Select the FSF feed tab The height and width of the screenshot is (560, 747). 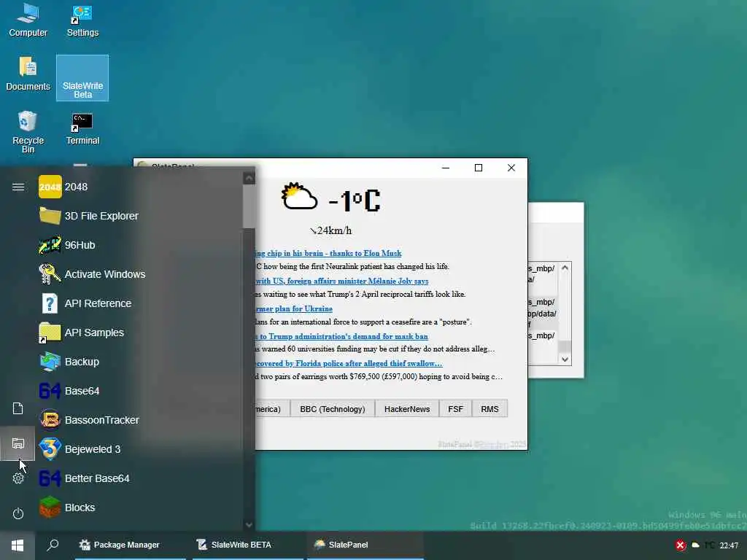click(x=455, y=409)
